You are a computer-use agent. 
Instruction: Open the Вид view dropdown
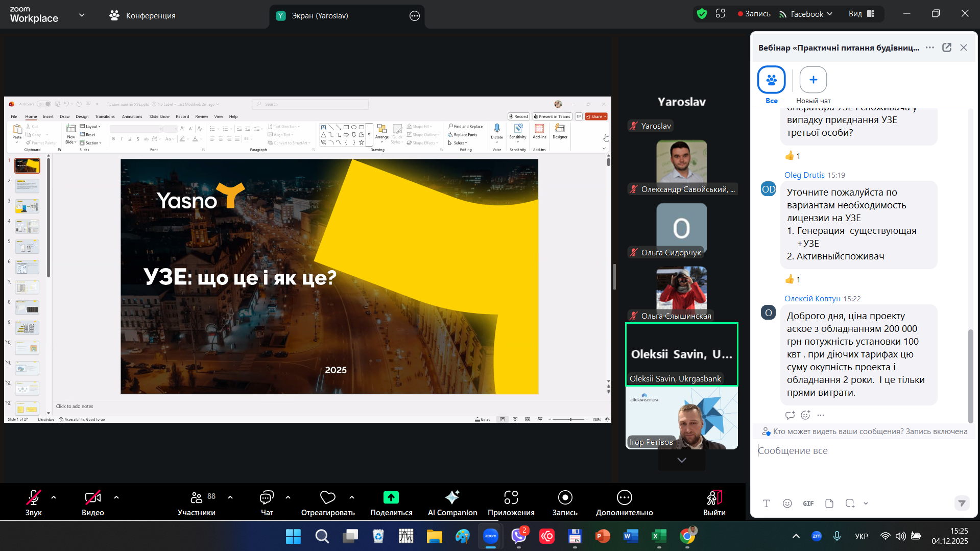pos(862,14)
